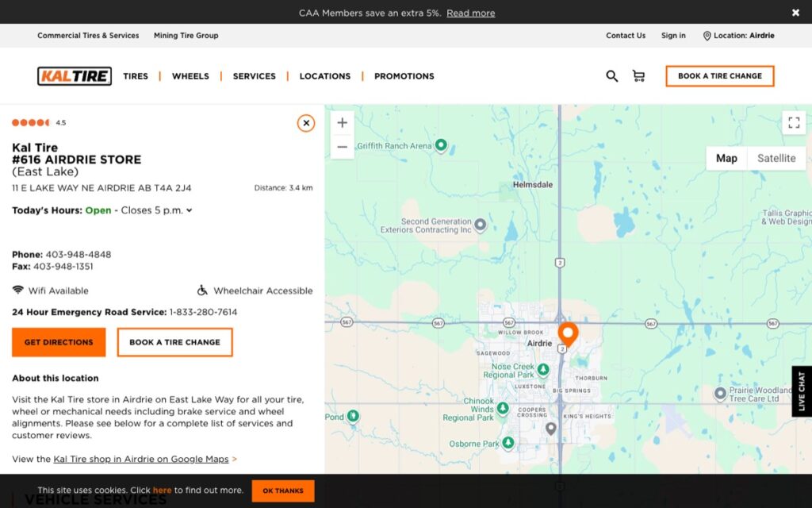The image size is (812, 508).
Task: Click Read more in CAA banner
Action: click(x=471, y=13)
